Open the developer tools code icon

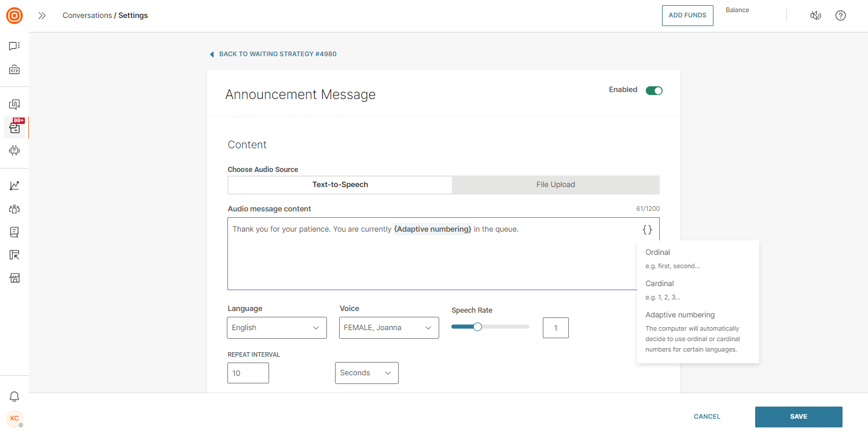(x=14, y=70)
